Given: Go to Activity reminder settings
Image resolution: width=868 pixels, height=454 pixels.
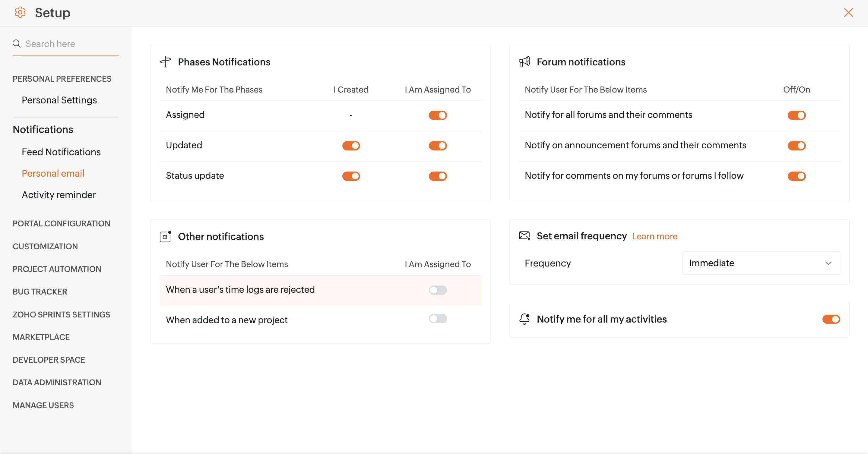Looking at the screenshot, I should (59, 195).
